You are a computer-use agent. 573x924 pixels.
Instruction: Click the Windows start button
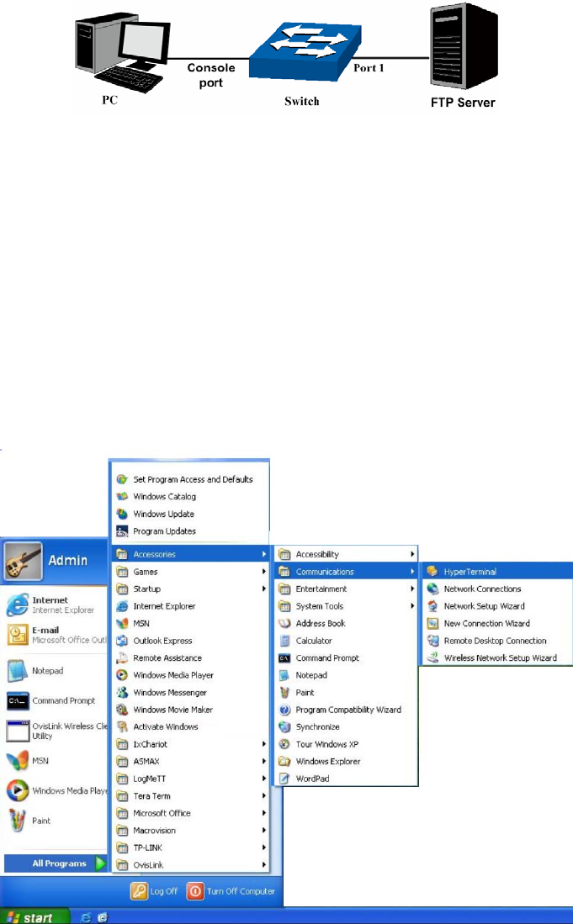(x=34, y=917)
